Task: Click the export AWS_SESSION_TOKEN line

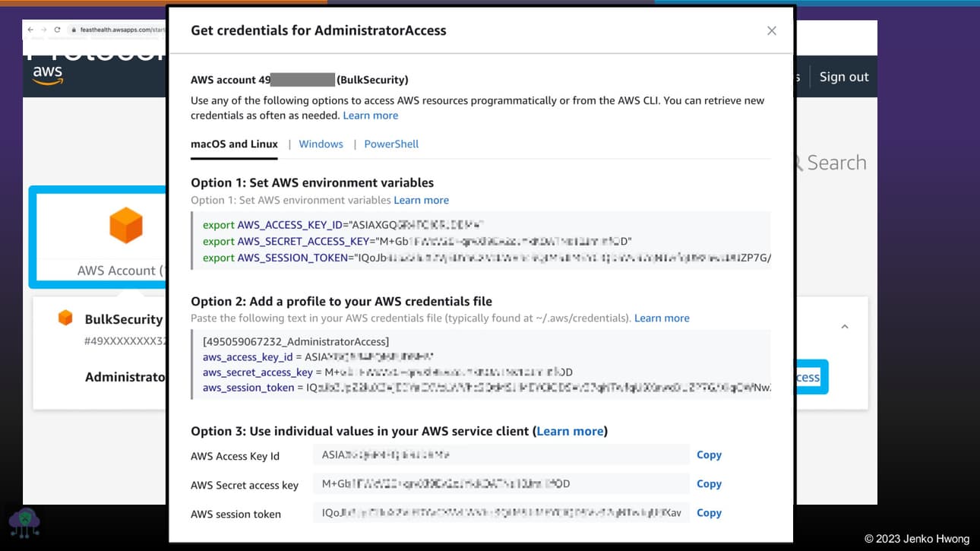Action: (486, 258)
